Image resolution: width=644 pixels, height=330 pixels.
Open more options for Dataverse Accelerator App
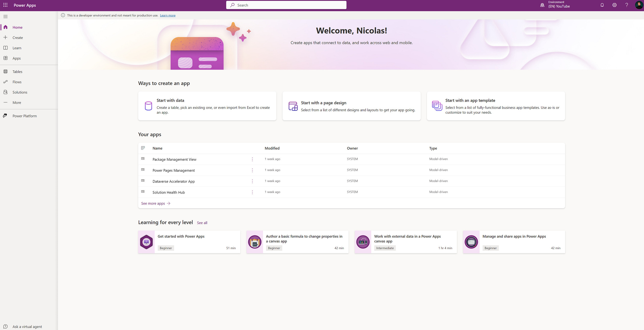(x=252, y=181)
